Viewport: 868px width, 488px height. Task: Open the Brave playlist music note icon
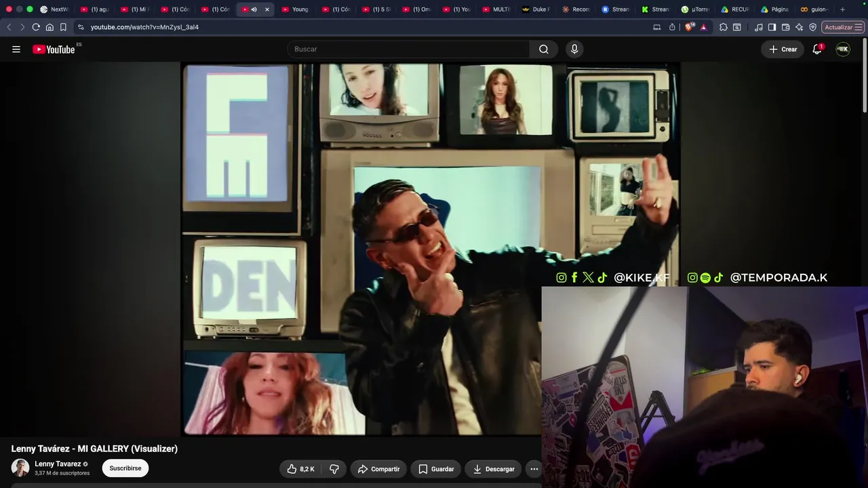click(759, 27)
